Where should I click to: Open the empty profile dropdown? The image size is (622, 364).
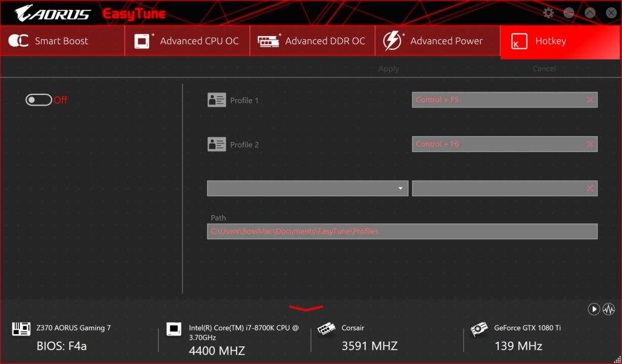click(x=307, y=188)
